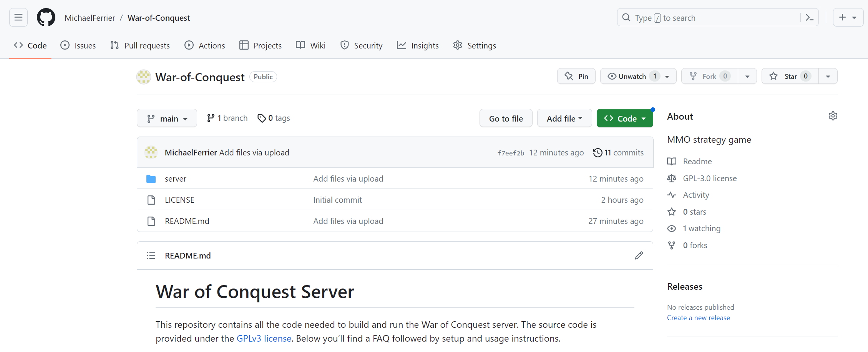868x352 pixels.
Task: Open the MichaelFerrier profile link
Action: click(90, 18)
